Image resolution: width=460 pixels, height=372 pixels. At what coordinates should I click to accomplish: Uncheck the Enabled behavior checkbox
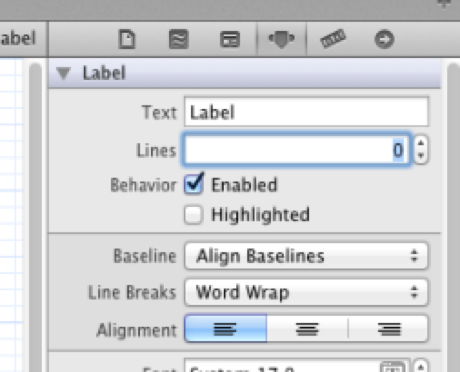coord(193,185)
